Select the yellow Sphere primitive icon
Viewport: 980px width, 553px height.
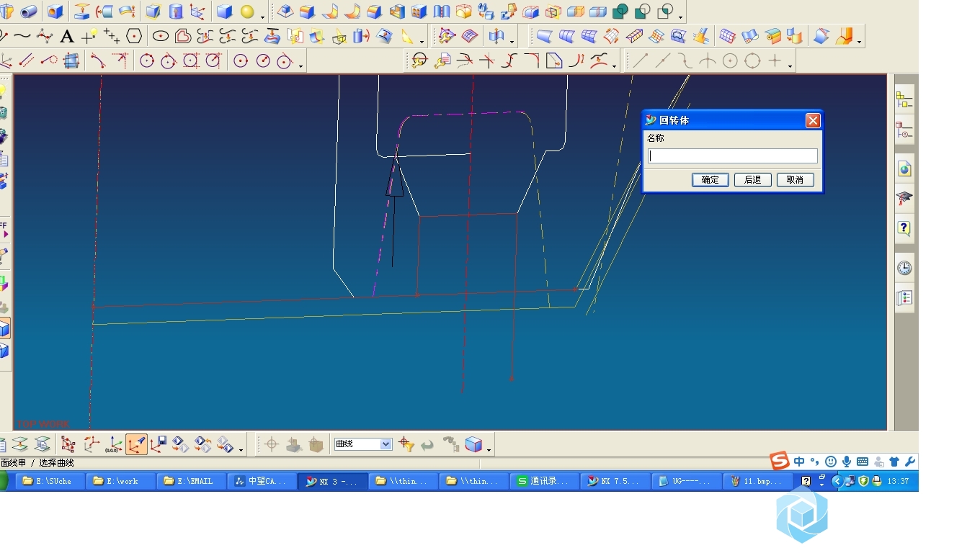[x=247, y=12]
